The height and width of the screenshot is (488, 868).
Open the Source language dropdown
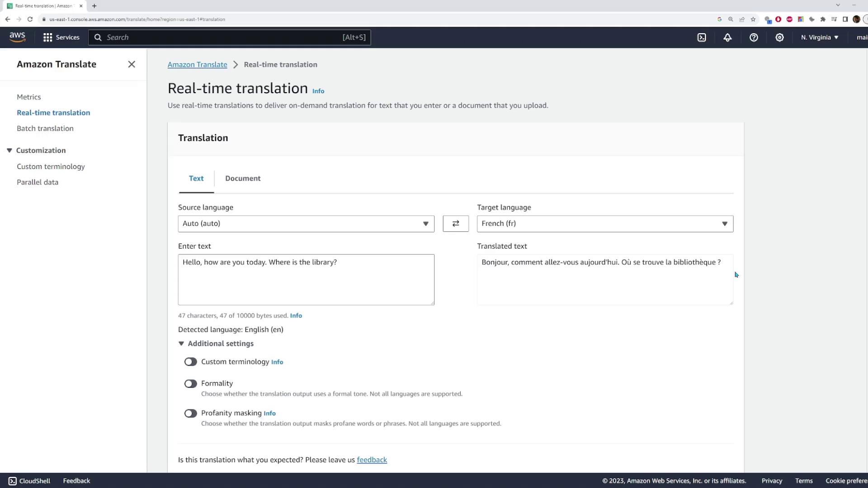click(306, 224)
